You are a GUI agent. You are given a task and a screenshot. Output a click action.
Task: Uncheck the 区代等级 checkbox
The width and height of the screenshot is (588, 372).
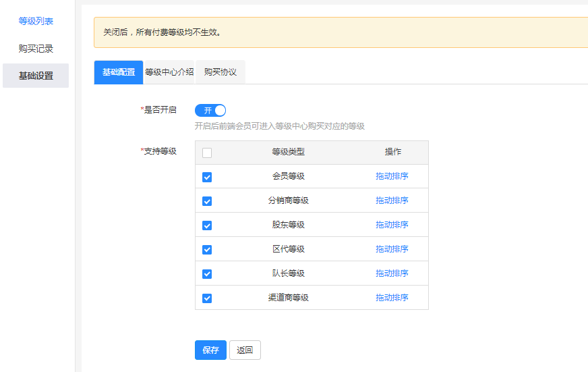pyautogui.click(x=207, y=250)
